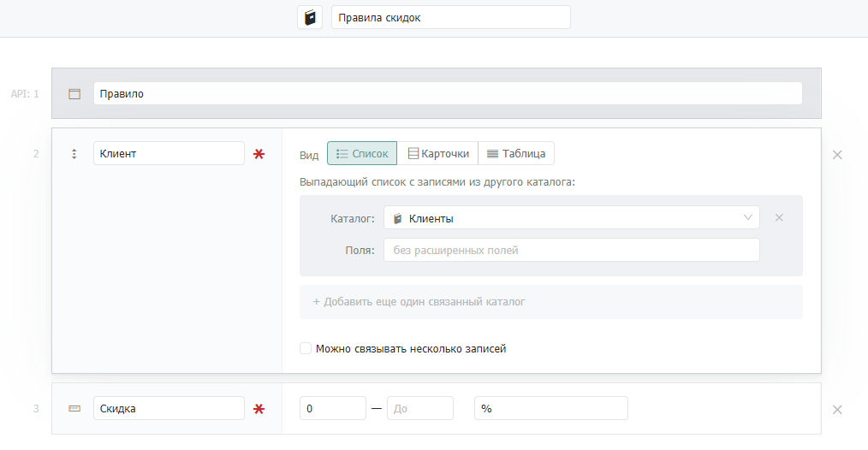Image resolution: width=868 pixels, height=450 pixels.
Task: Switch view to Карточки
Action: [x=438, y=153]
